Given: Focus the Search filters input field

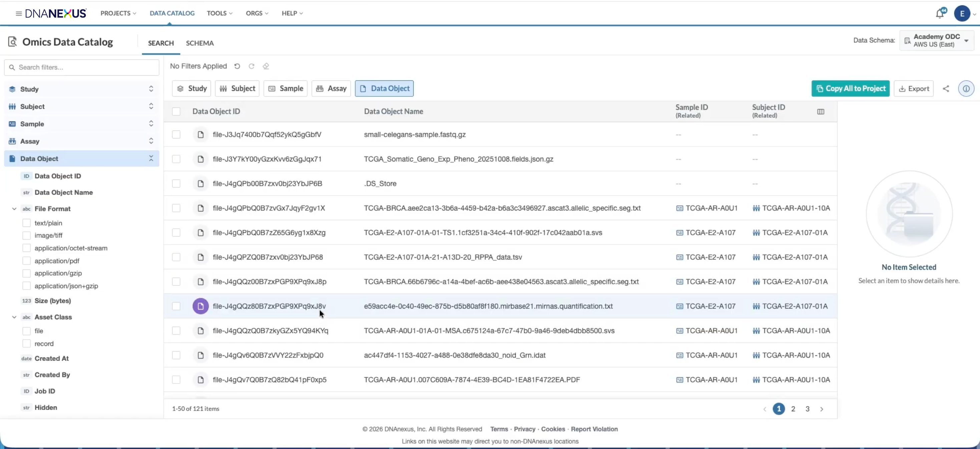Looking at the screenshot, I should pos(82,67).
